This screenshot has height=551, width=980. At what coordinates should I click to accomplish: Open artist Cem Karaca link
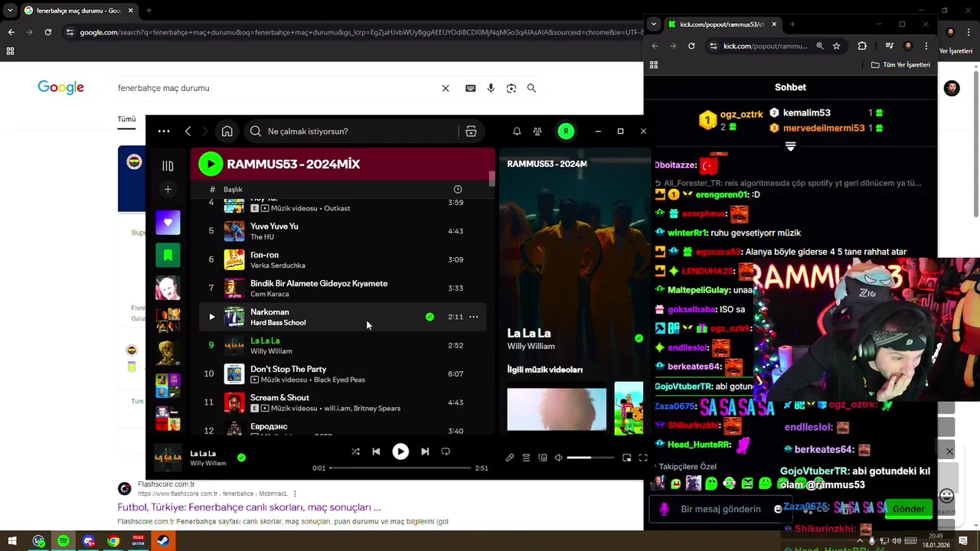(x=269, y=294)
